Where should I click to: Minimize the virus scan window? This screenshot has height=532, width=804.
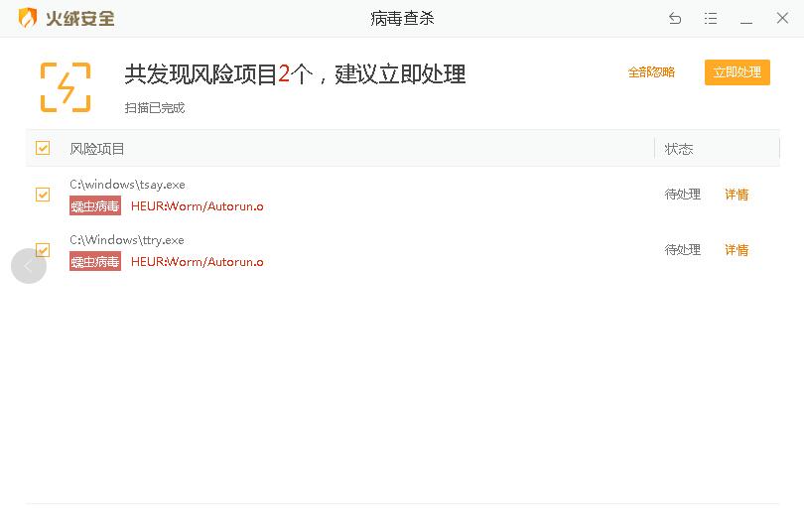point(746,19)
